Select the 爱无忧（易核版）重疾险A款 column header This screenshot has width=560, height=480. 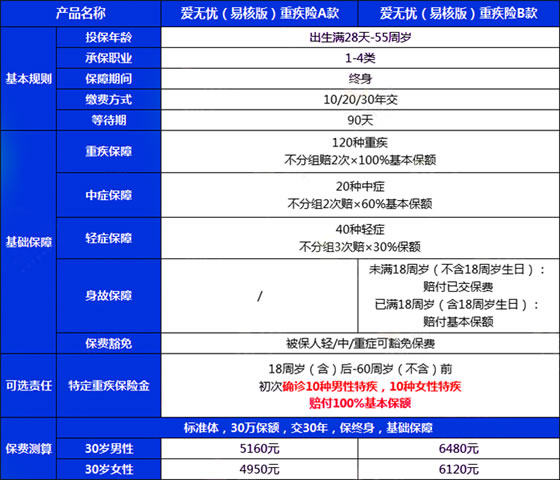259,14
